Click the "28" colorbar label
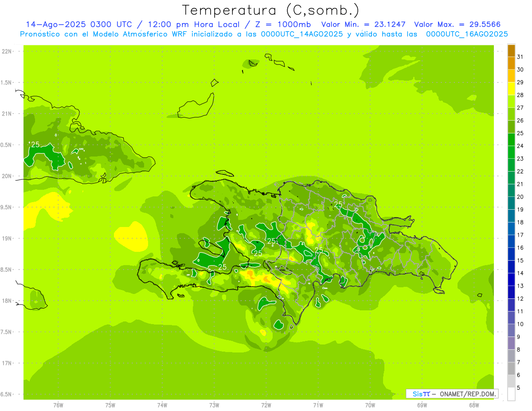Image resolution: width=532 pixels, height=411 pixels. pos(520,95)
